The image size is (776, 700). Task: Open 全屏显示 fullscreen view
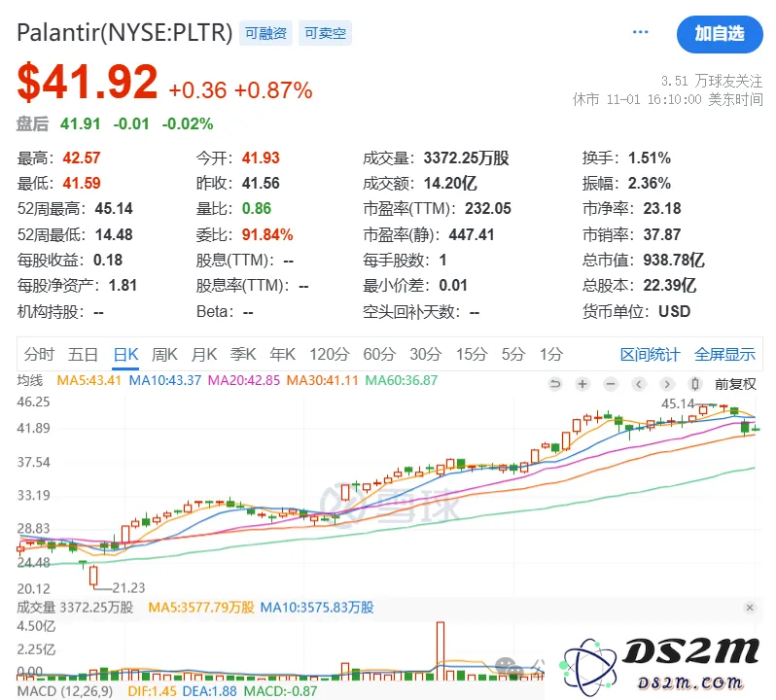724,354
